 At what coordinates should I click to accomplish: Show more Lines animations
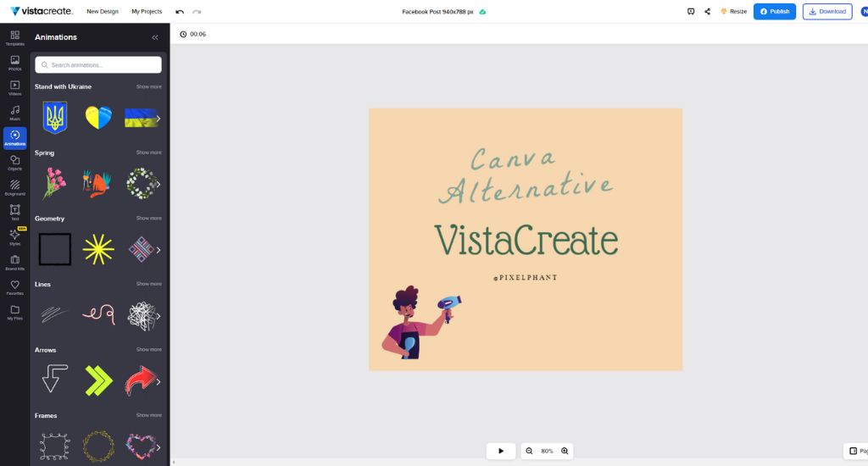coord(149,284)
